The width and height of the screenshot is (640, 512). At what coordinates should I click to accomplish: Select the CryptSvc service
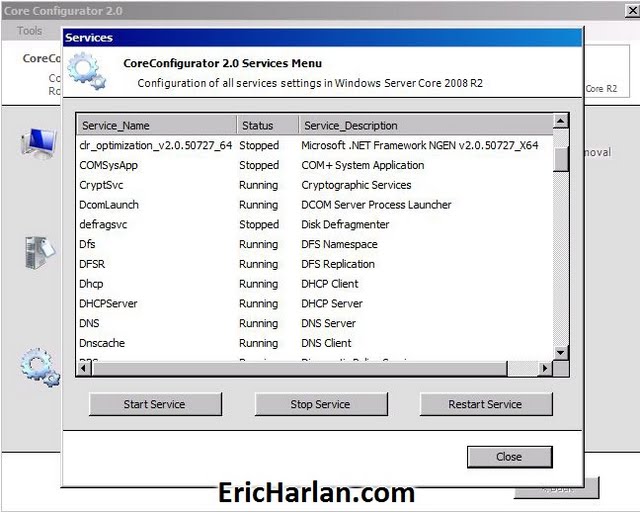315,185
